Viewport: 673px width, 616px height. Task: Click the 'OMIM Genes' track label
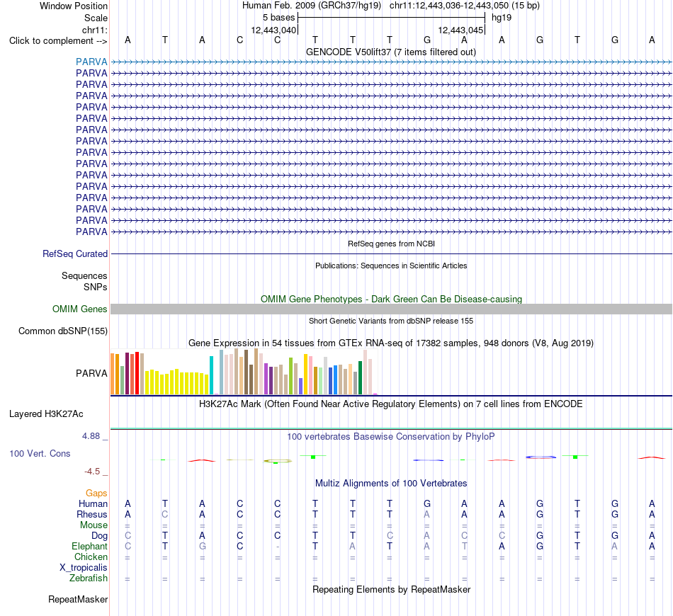click(x=79, y=309)
